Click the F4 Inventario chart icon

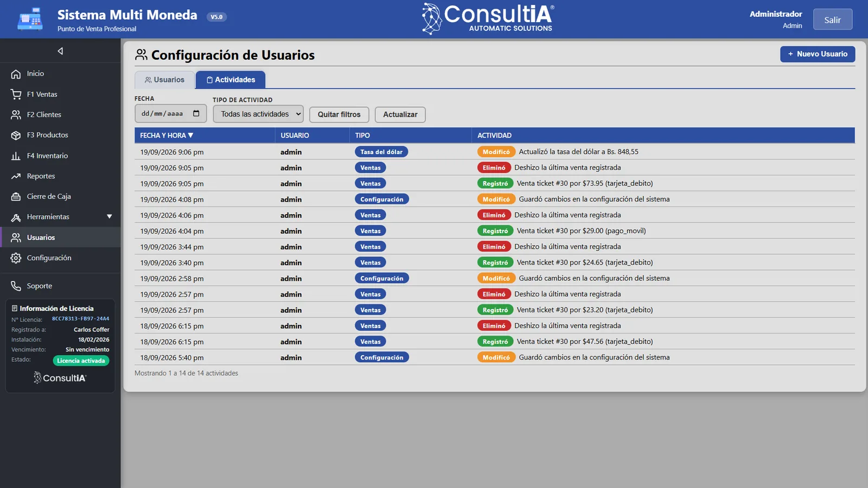(x=16, y=156)
